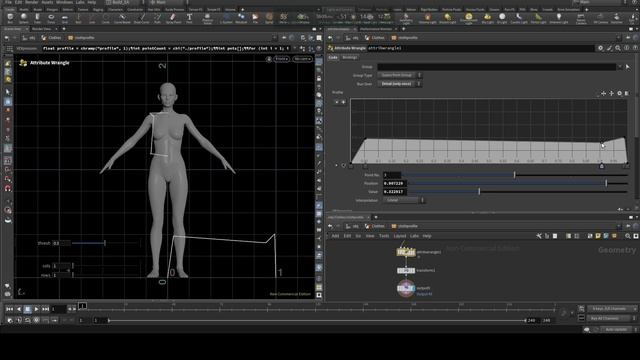The image size is (640, 360).
Task: Open the Auto Update dropdown
Action: (x=618, y=329)
